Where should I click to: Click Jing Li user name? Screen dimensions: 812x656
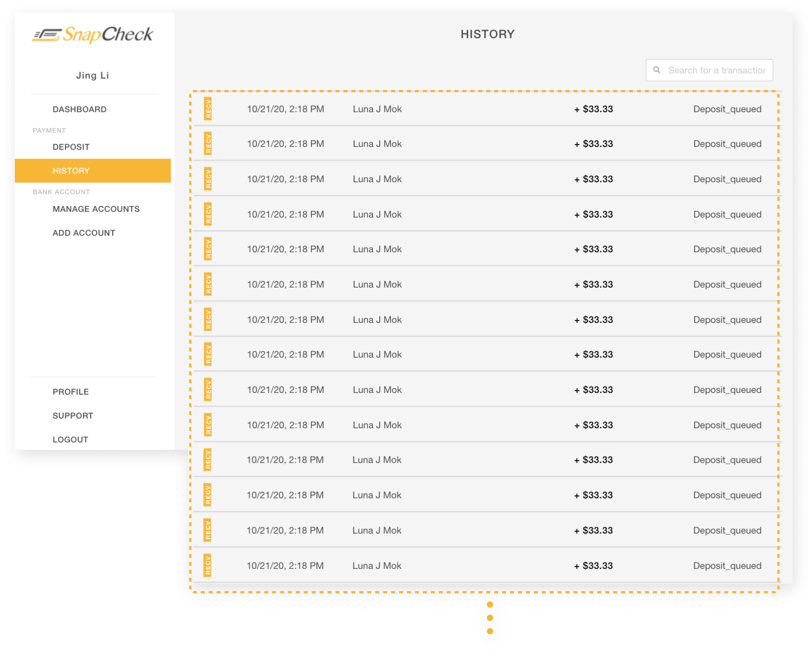pos(93,75)
